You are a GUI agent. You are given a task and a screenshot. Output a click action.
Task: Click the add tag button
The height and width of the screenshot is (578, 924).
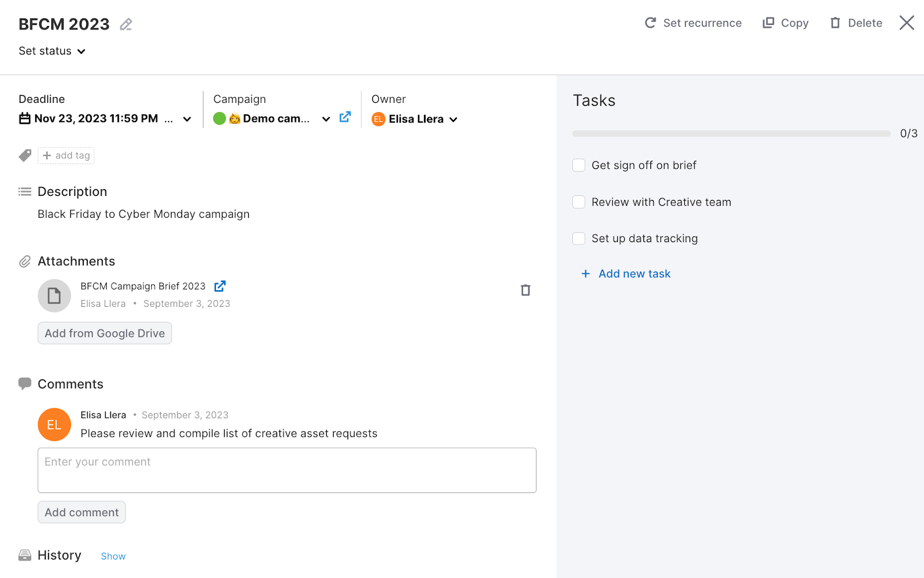coord(66,155)
